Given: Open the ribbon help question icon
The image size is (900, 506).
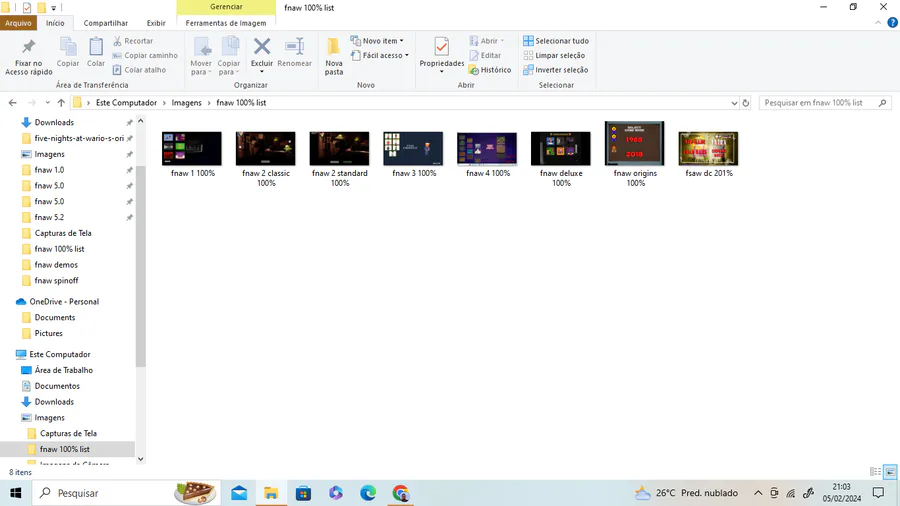Looking at the screenshot, I should (892, 22).
